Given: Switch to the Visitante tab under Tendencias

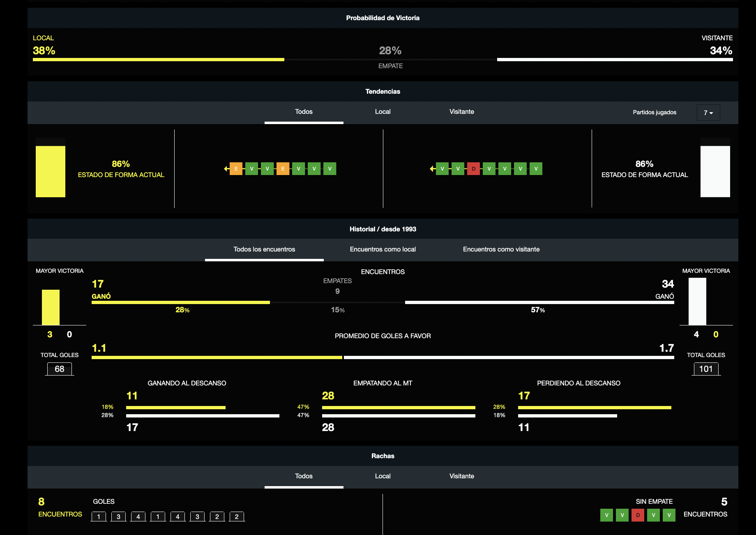Looking at the screenshot, I should click(x=461, y=112).
